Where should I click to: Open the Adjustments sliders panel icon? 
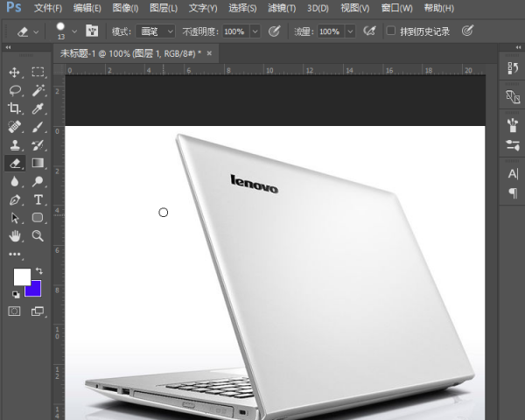click(x=513, y=145)
